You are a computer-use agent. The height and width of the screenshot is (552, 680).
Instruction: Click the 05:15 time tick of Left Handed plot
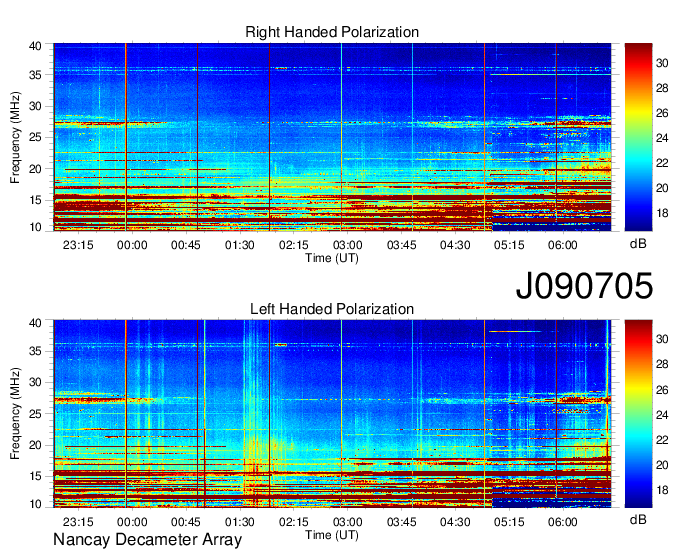509,522
